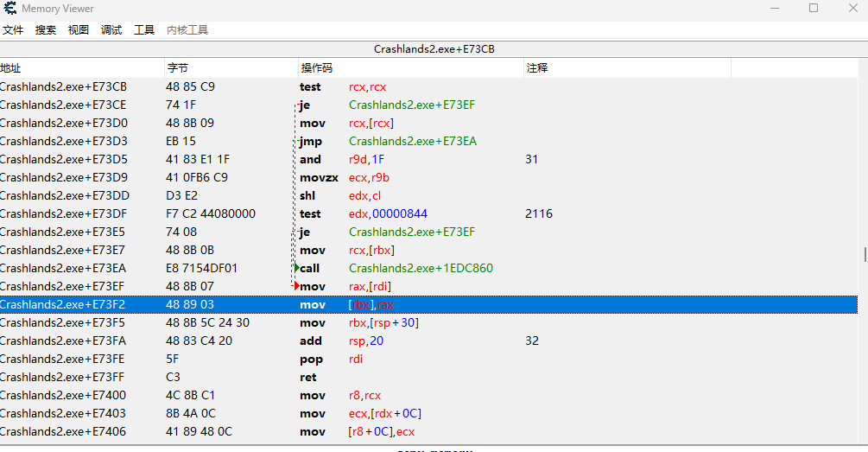Click the 操作码 column header
The image size is (868, 452).
click(411, 68)
